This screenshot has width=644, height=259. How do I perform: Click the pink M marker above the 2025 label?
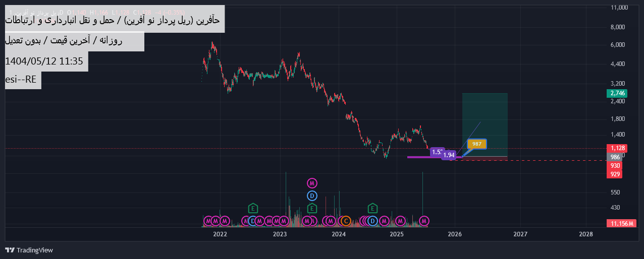point(400,221)
